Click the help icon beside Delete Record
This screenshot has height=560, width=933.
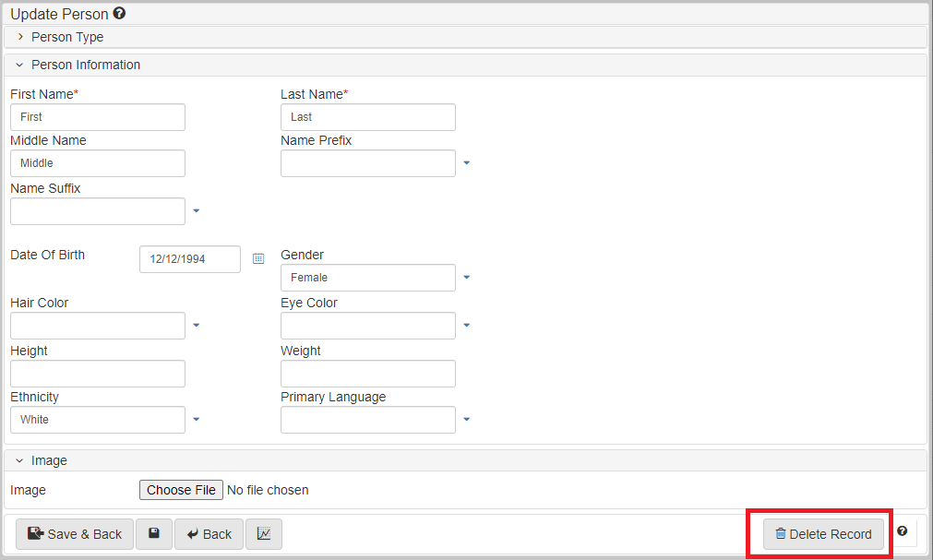pos(902,531)
